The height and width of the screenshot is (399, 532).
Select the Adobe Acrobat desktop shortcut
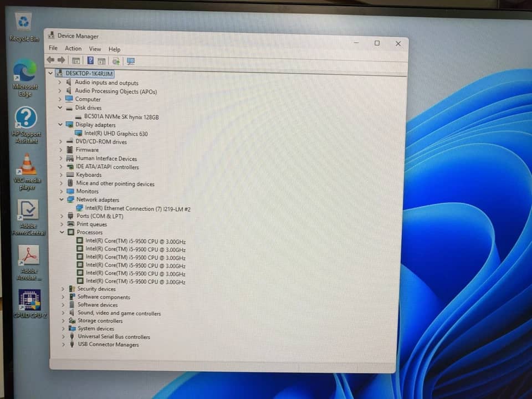[29, 263]
